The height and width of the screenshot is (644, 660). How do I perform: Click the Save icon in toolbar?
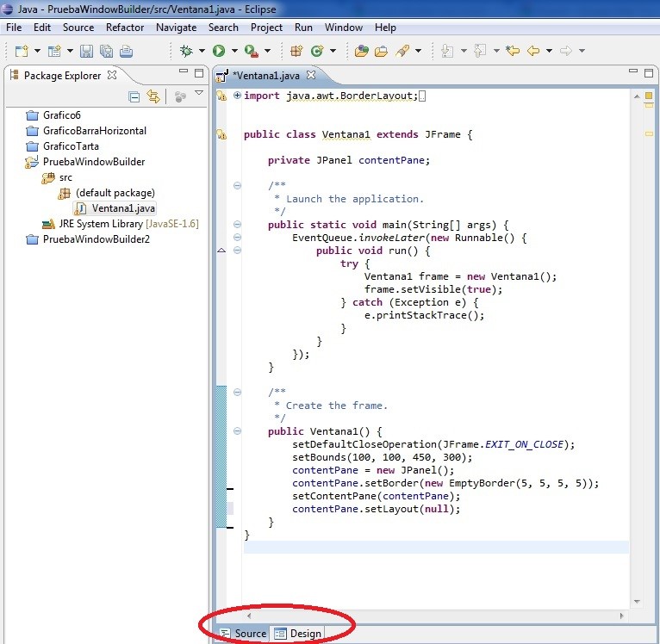click(x=86, y=52)
